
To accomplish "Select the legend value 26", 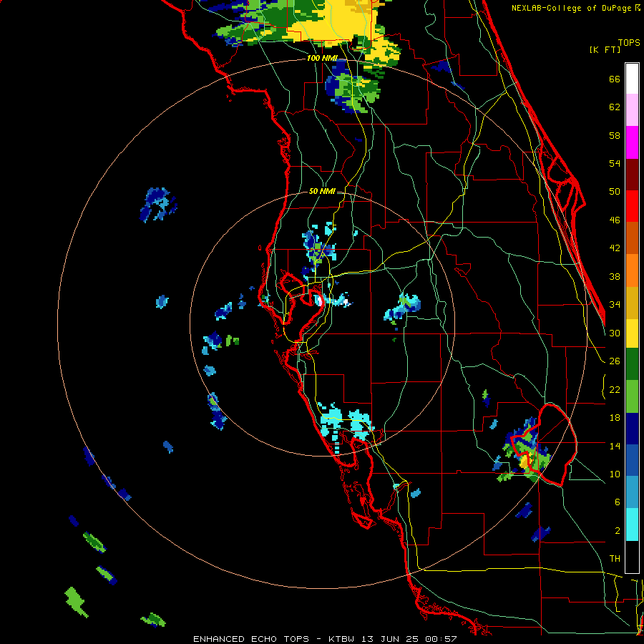I will click(615, 361).
